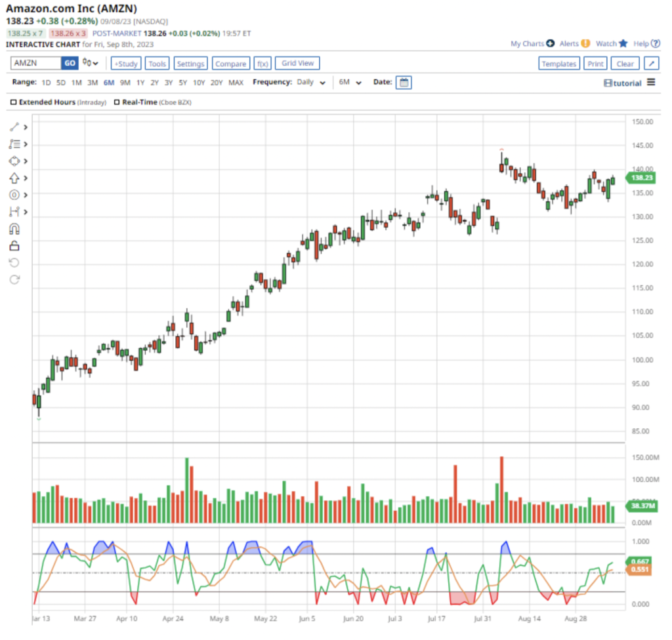Image resolution: width=672 pixels, height=640 pixels.
Task: Click the Alerts exclamation icon
Action: 585,43
